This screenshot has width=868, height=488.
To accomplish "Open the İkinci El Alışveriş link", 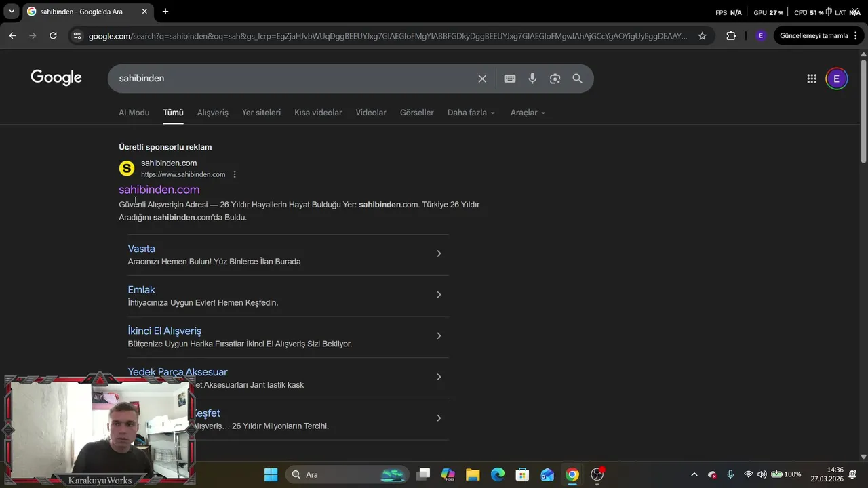I will 165,331.
